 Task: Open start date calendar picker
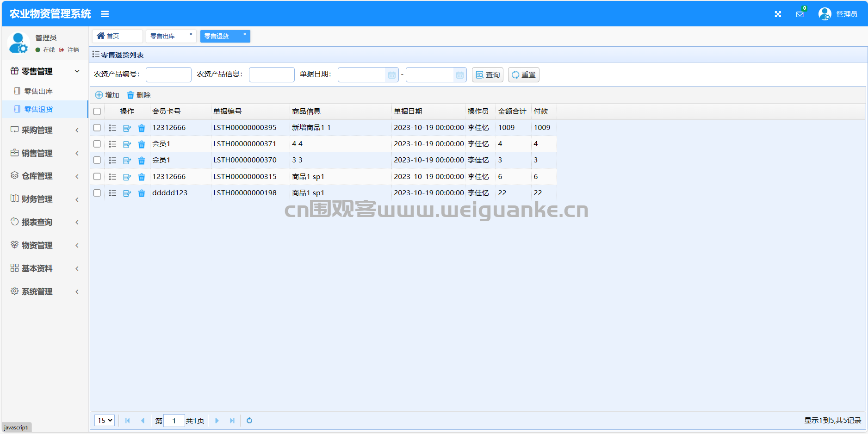pos(392,75)
